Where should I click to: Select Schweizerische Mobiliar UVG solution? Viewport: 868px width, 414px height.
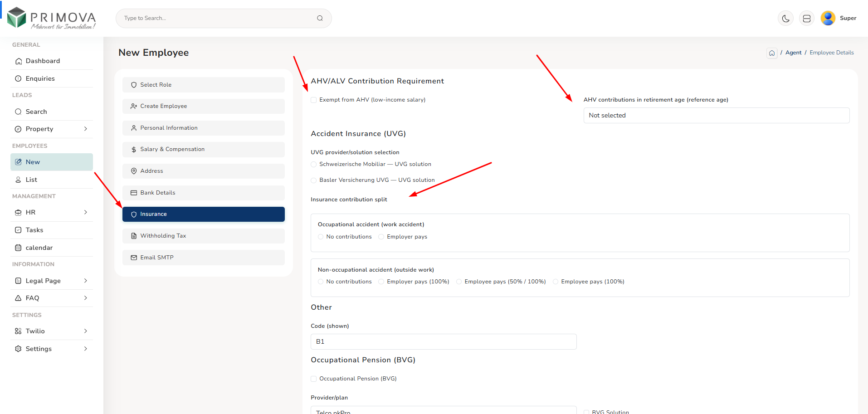coord(313,165)
